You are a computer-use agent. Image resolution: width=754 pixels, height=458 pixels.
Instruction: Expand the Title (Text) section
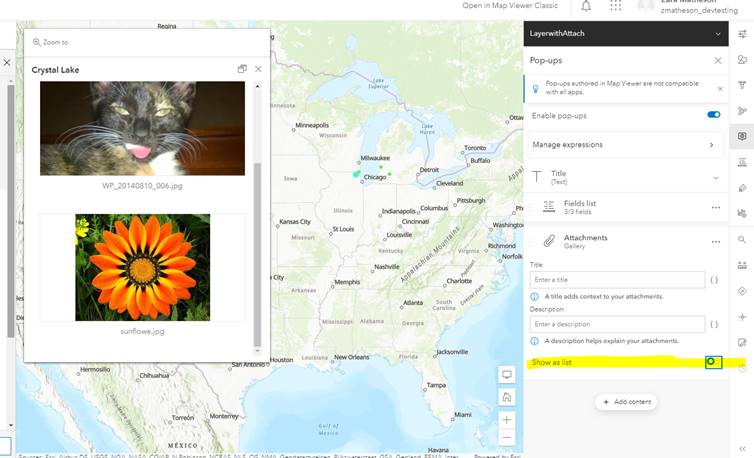(x=716, y=178)
